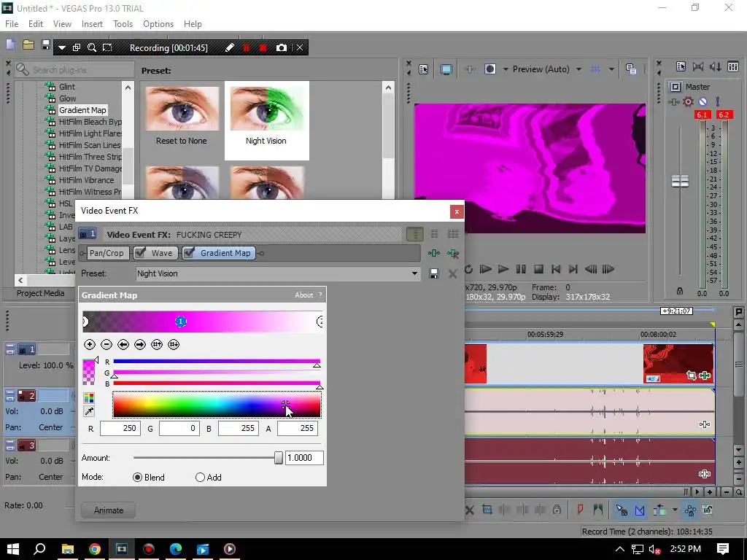Viewport: 747px width, 560px height.
Task: Open the Options menu
Action: pyautogui.click(x=158, y=24)
